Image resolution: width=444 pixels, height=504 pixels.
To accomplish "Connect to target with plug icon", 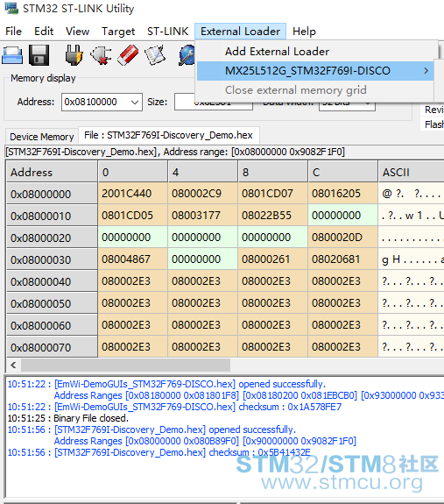I will (74, 55).
